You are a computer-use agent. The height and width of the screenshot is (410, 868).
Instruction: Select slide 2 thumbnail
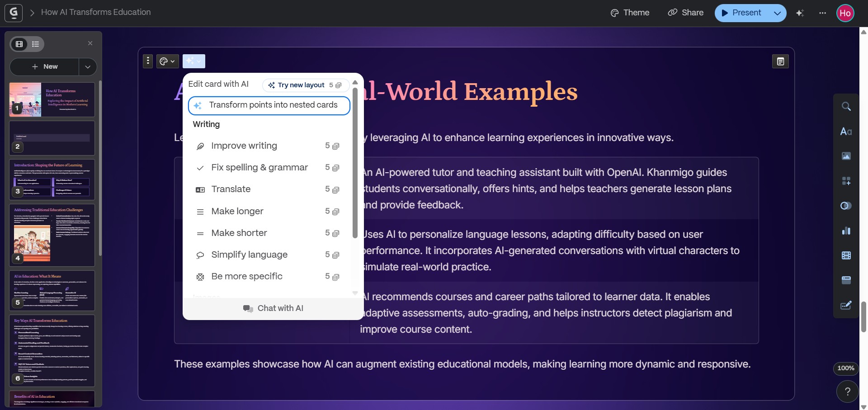(x=52, y=138)
